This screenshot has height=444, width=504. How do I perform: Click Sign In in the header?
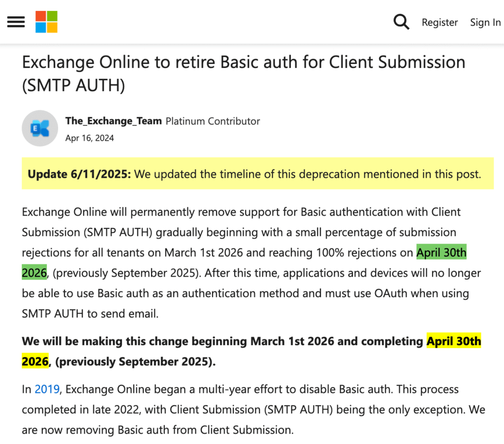(x=485, y=23)
